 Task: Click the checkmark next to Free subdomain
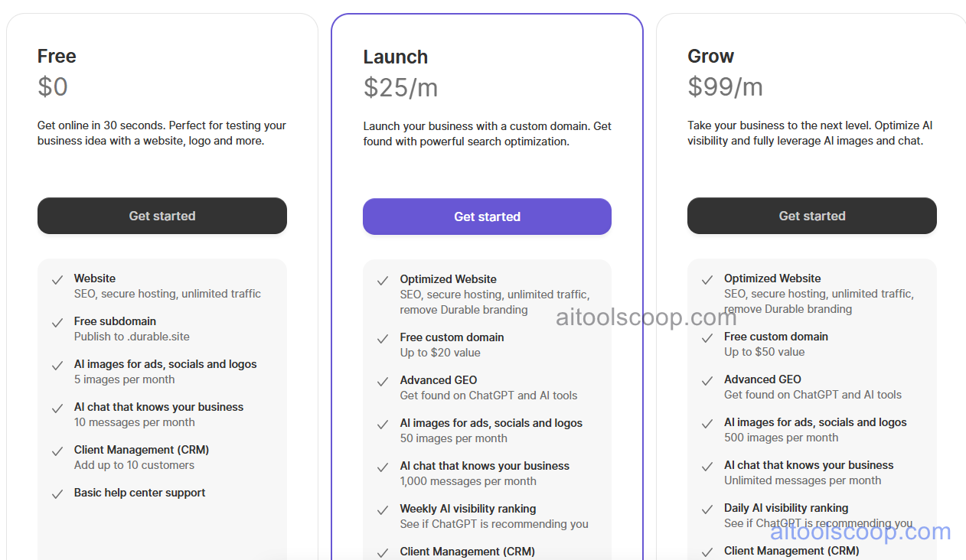point(57,321)
